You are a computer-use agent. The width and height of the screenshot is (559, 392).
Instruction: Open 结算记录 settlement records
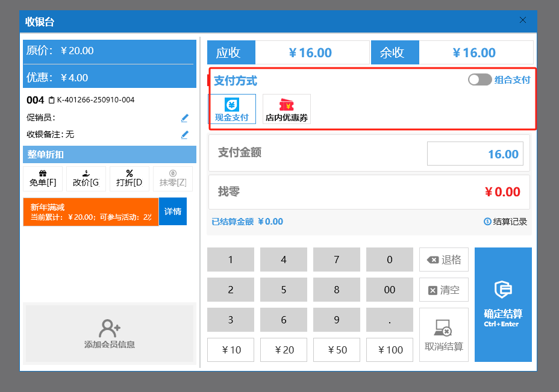click(x=505, y=222)
